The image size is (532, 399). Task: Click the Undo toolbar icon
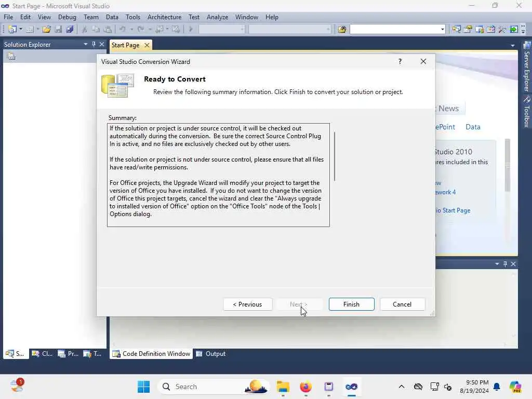tap(123, 29)
